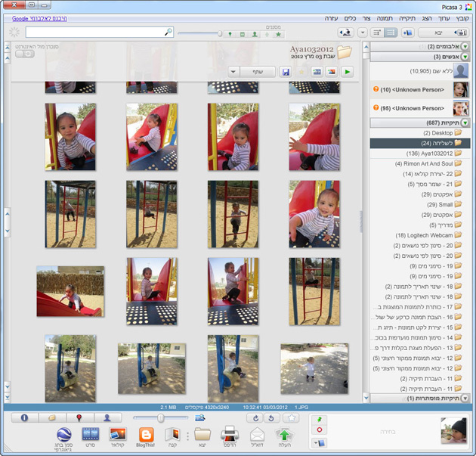Open the View menu (הצג)
This screenshot has width=476, height=456.
[x=427, y=19]
